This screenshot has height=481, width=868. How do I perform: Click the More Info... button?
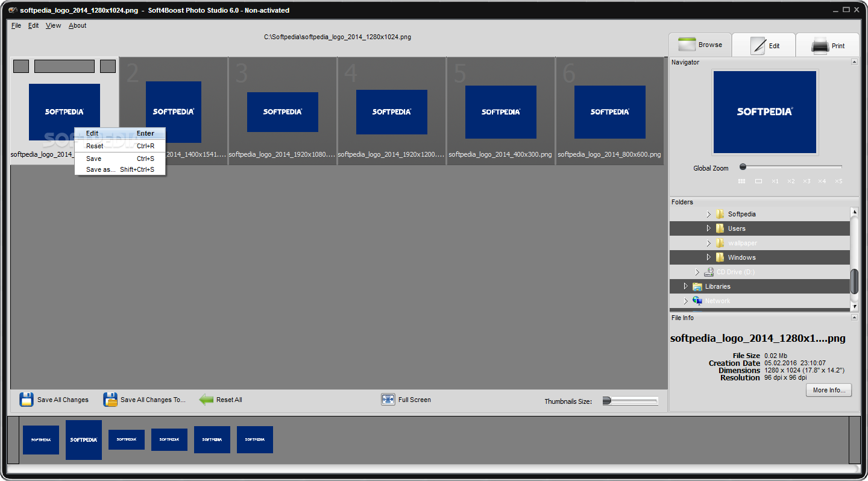point(829,390)
